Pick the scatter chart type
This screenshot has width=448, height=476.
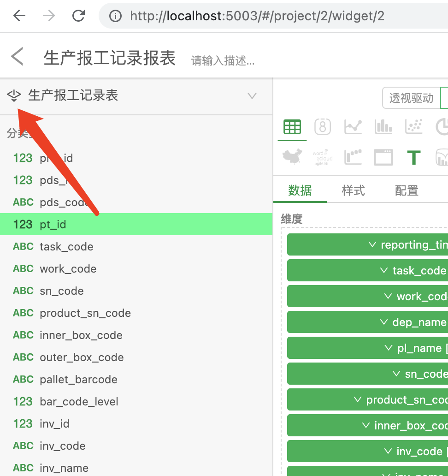pos(413,126)
